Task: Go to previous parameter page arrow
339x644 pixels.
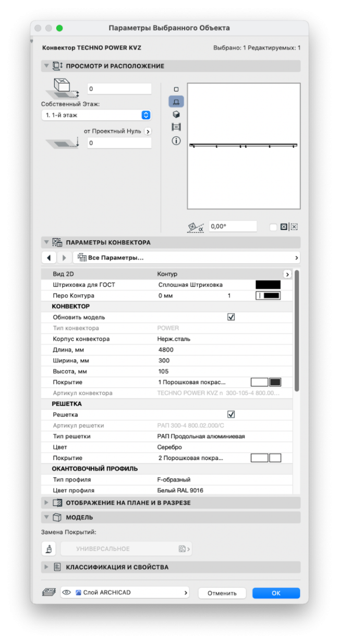Action: [x=49, y=257]
